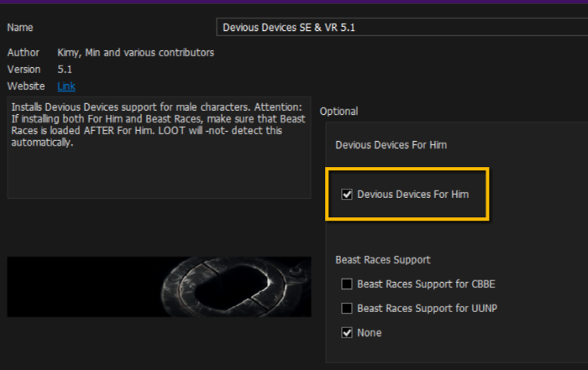The image size is (588, 370).
Task: Click the 'Version' label
Action: (x=24, y=70)
